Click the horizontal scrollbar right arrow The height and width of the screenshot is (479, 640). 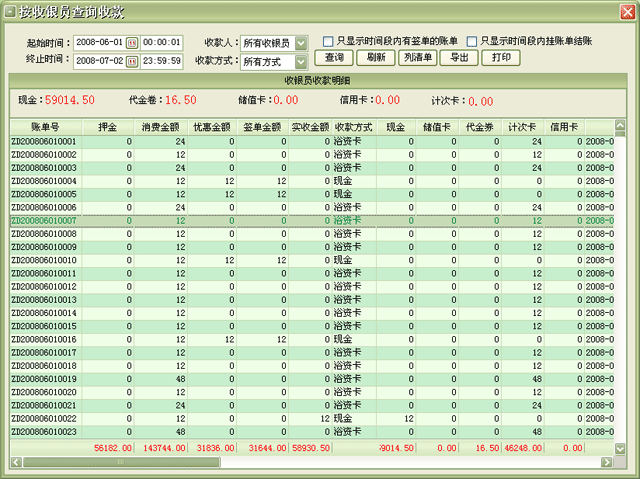(x=605, y=463)
